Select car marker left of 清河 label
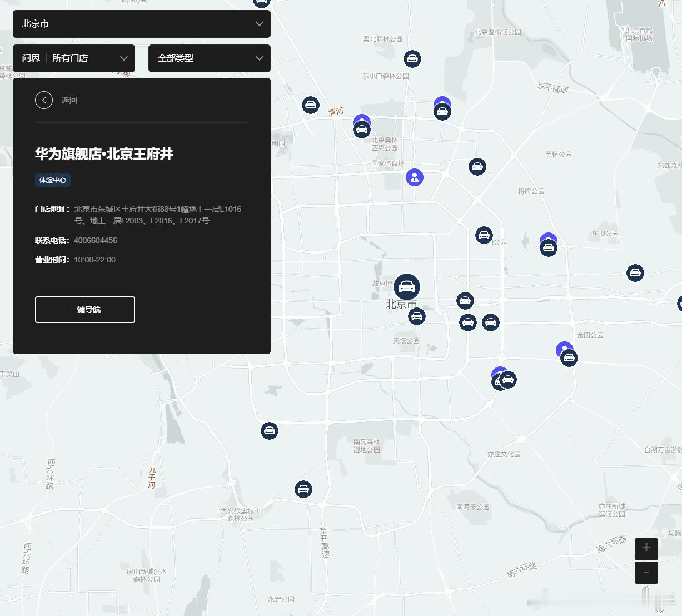This screenshot has width=682, height=616. 311,105
